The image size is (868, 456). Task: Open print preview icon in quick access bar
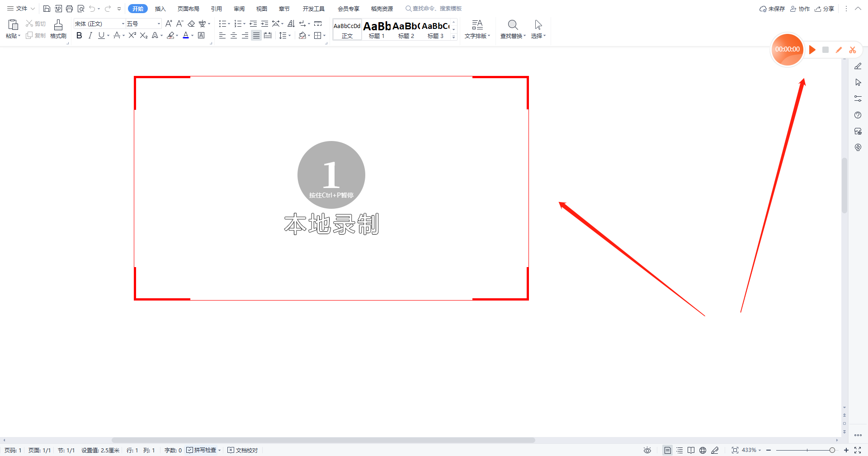(x=81, y=9)
